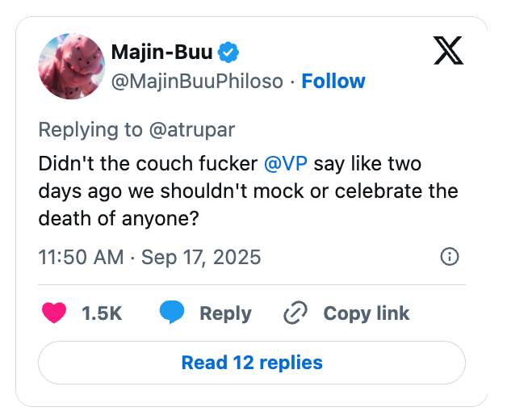Screen dimensions: 507x420
Task: Open the Replying to @atrupar link
Action: click(x=136, y=130)
